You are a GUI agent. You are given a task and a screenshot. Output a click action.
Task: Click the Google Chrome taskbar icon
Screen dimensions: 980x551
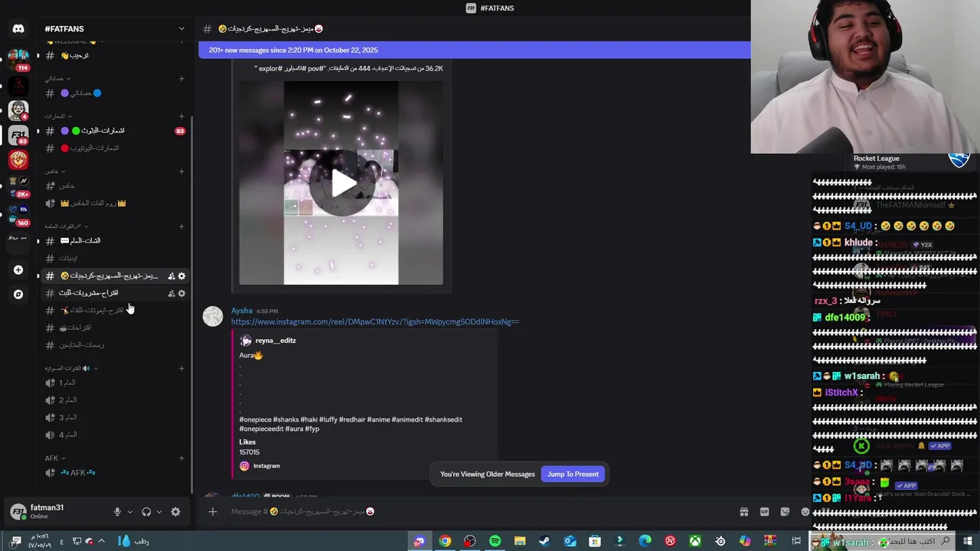(x=445, y=541)
